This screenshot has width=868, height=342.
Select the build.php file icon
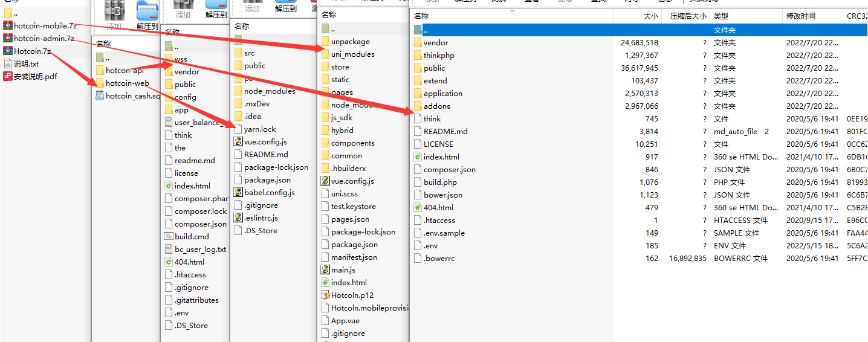click(x=418, y=182)
